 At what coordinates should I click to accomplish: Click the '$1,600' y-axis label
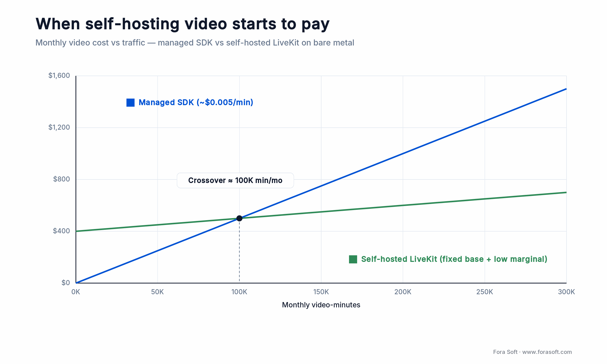[59, 76]
